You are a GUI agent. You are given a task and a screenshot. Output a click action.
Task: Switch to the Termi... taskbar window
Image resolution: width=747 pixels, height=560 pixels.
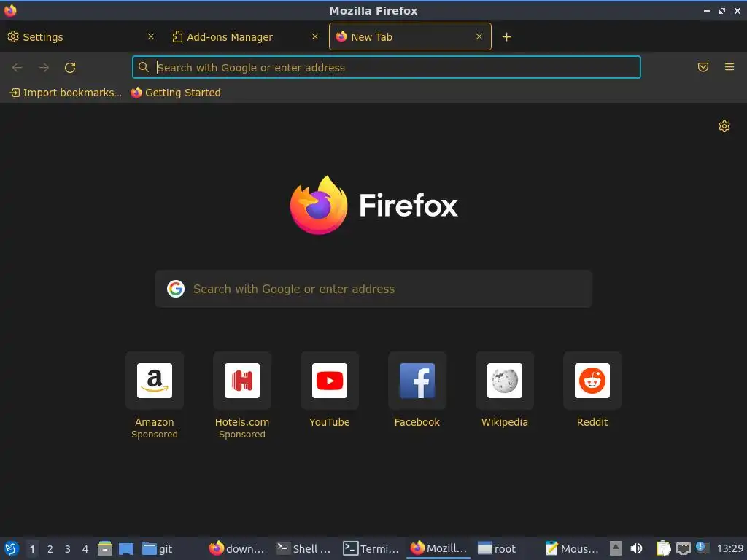coord(371,548)
